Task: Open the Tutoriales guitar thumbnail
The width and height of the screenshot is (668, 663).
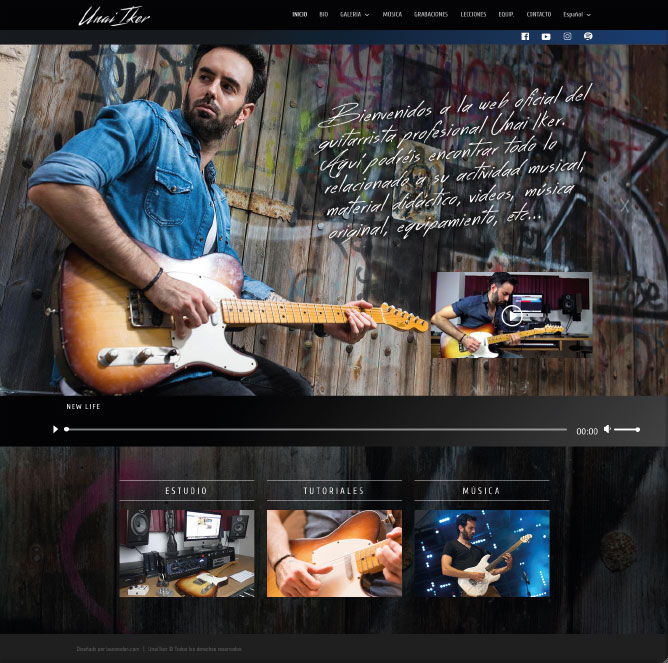Action: coord(334,553)
